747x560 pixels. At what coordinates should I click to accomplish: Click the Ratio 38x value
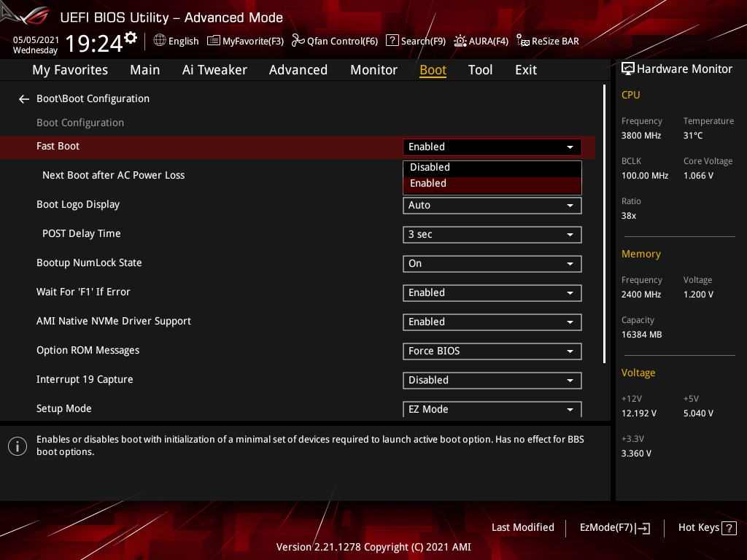click(629, 216)
